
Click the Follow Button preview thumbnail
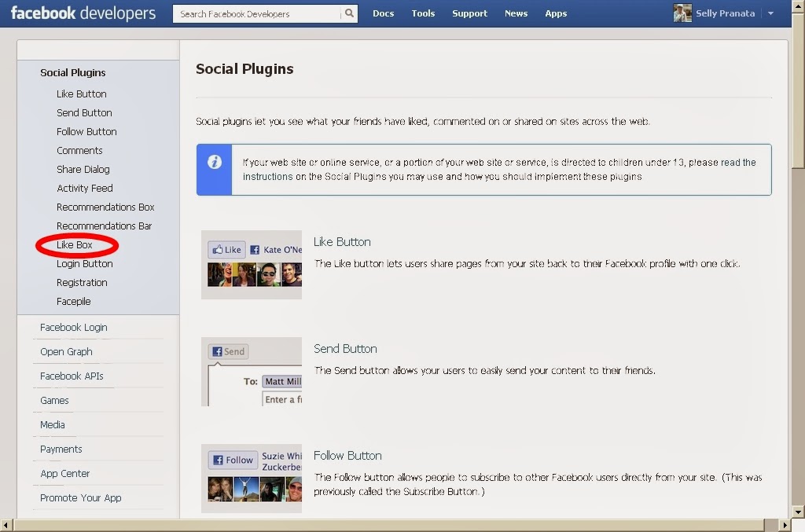tap(252, 478)
